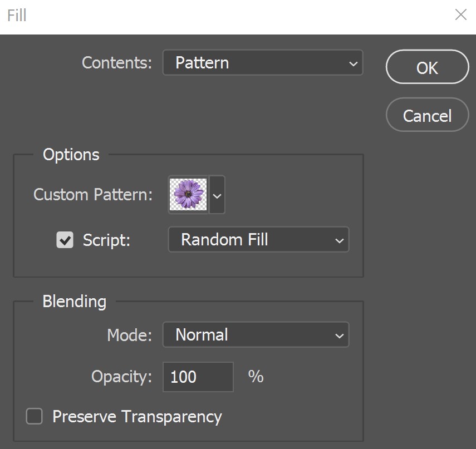
Task: Open the Random Fill script dropdown
Action: point(259,240)
